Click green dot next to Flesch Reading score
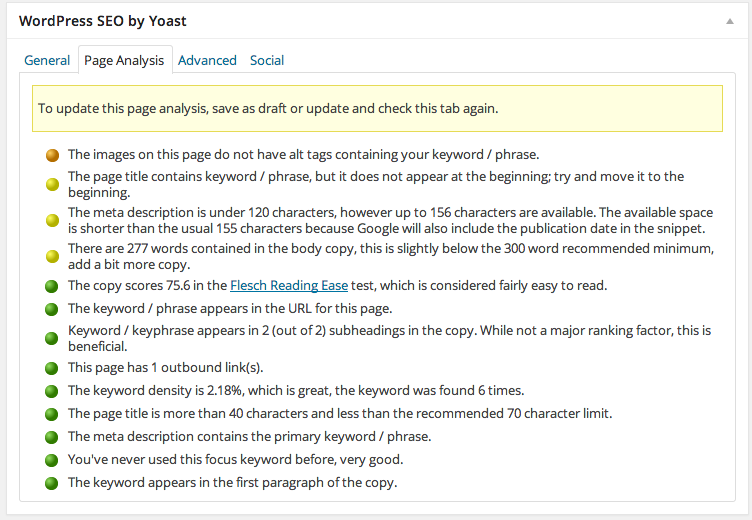Image resolution: width=752 pixels, height=520 pixels. [x=52, y=286]
